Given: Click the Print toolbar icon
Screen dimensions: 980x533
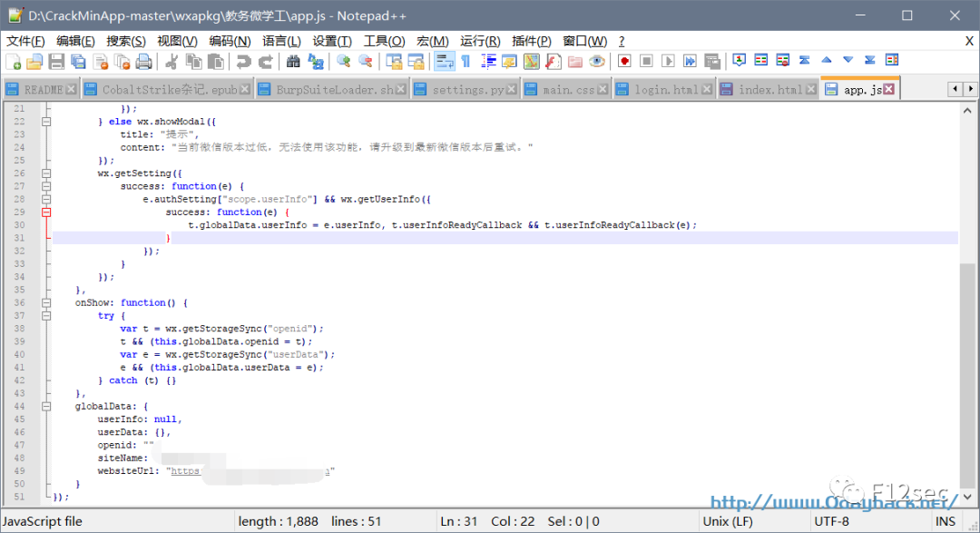Looking at the screenshot, I should point(143,62).
